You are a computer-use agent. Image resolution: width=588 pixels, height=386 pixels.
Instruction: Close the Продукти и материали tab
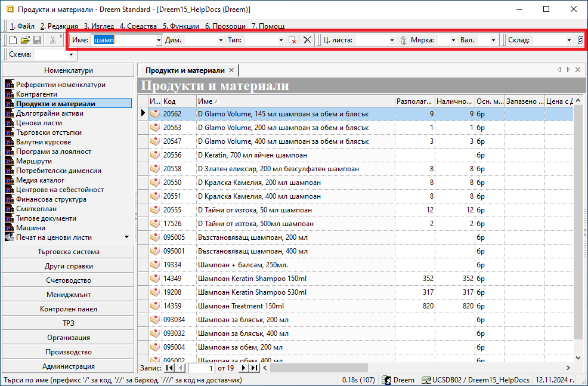tap(231, 70)
